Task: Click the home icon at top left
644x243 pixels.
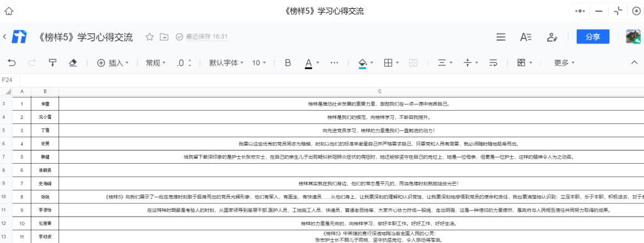Action: pyautogui.click(x=9, y=11)
